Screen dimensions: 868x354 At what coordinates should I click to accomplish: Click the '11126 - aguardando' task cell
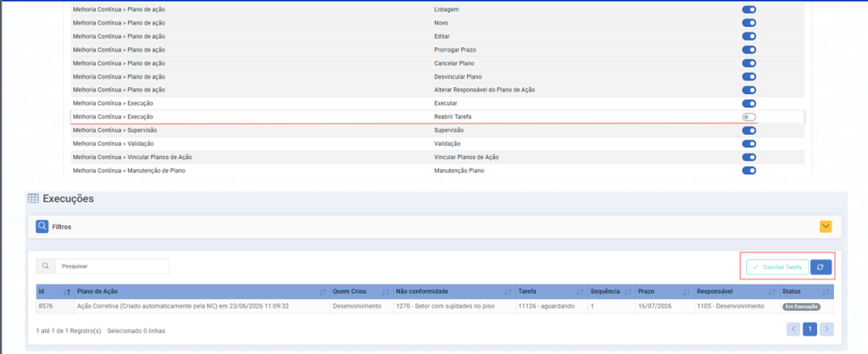click(551, 306)
